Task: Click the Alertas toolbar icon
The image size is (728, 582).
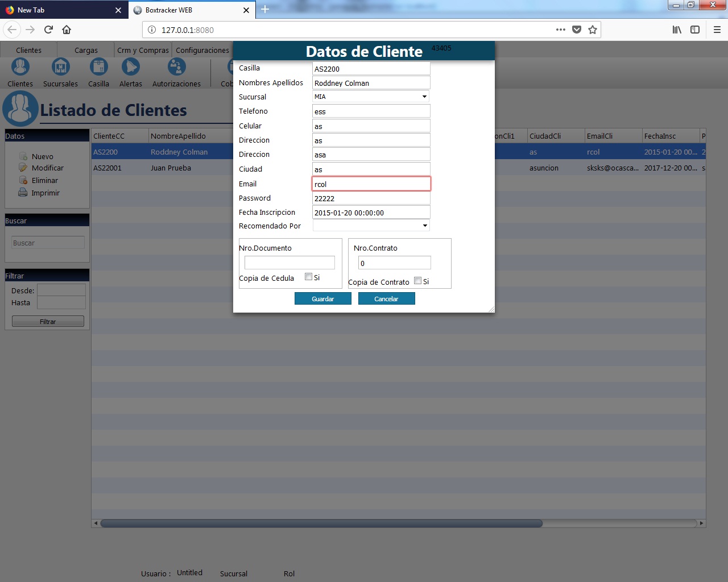Action: coord(130,68)
